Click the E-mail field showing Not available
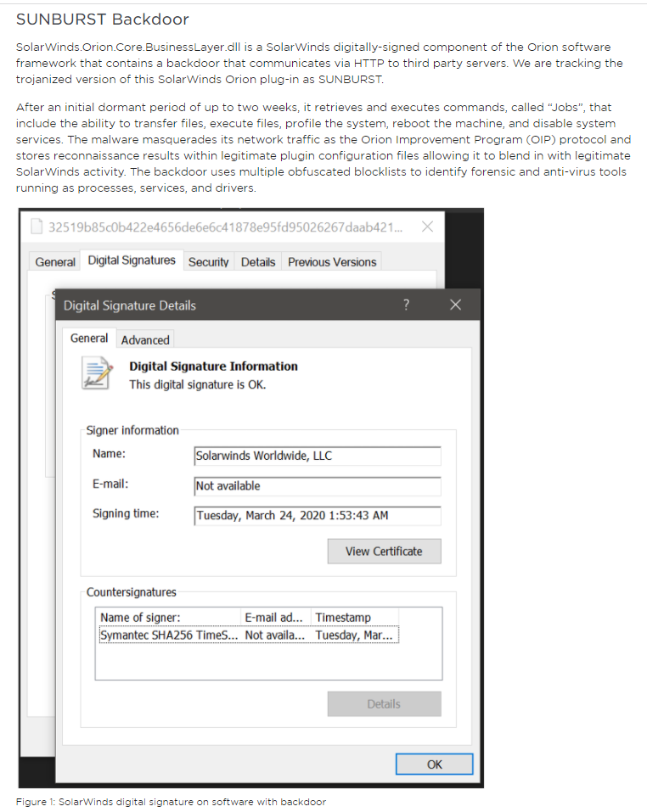 click(318, 485)
